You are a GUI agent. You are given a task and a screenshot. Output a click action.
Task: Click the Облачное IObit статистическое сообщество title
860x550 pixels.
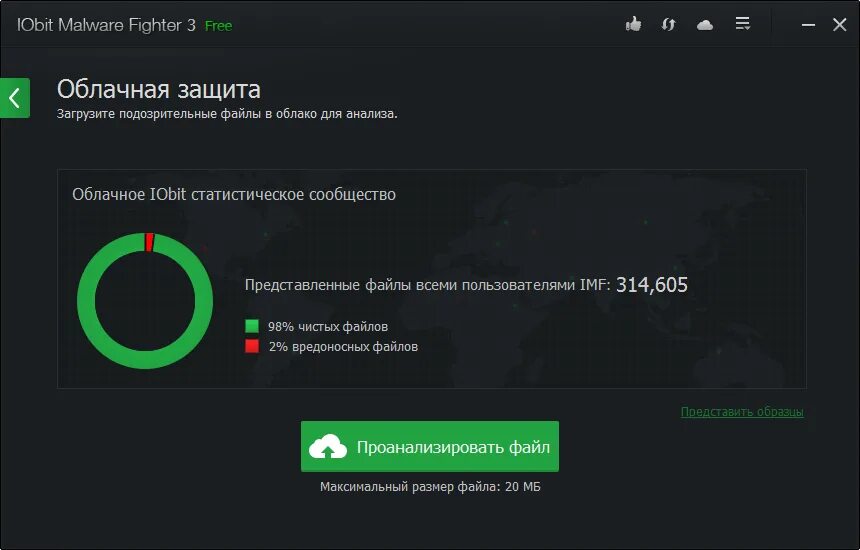[234, 195]
